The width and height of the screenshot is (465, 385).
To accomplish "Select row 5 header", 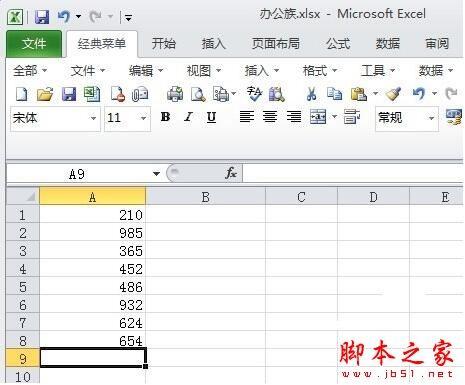I will pyautogui.click(x=23, y=287).
